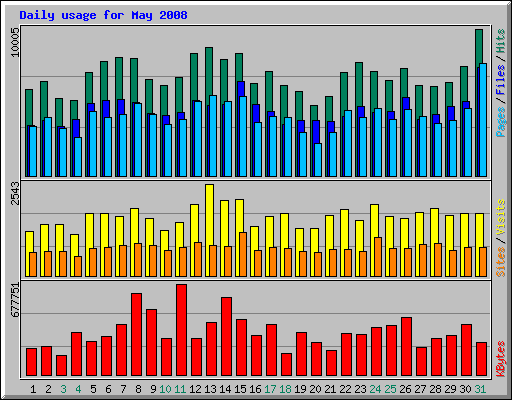Click the yellow Visits legend label
The image size is (512, 400).
pos(501,218)
